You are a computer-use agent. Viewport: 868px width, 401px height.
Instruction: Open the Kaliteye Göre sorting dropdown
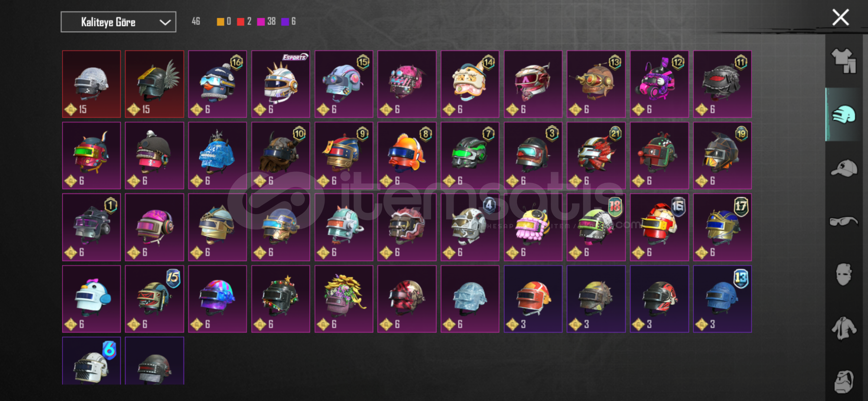click(118, 22)
